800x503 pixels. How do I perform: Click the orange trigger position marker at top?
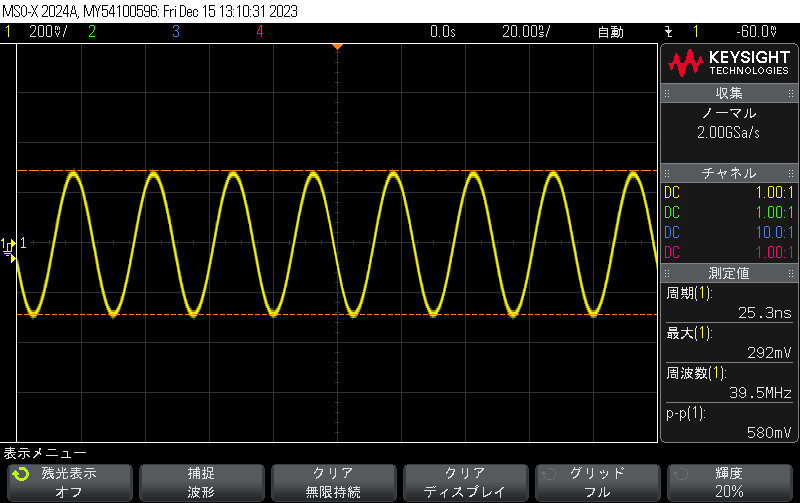pyautogui.click(x=338, y=46)
